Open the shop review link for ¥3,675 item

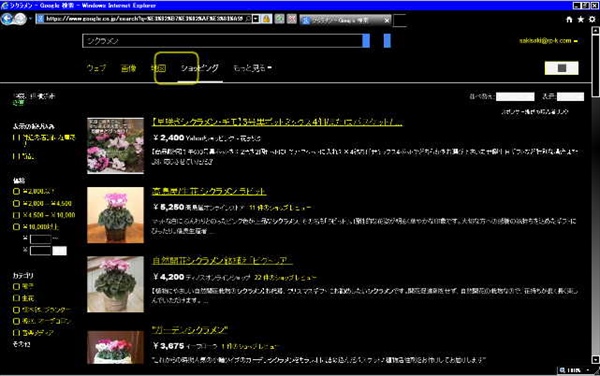250,347
